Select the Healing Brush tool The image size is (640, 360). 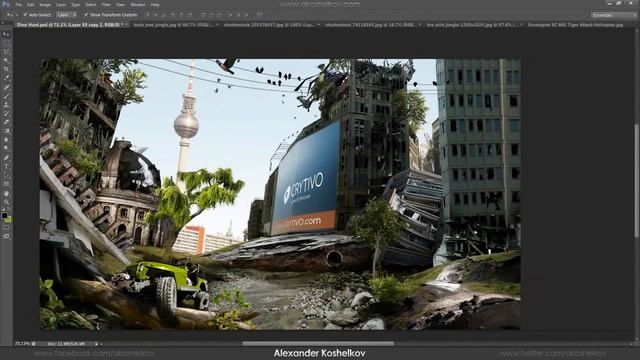pyautogui.click(x=6, y=87)
